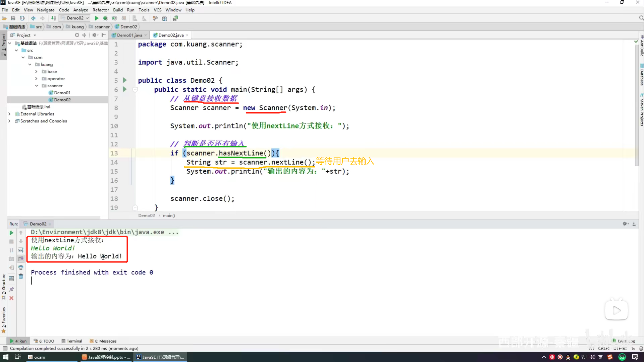Expand the operator package

(36, 78)
